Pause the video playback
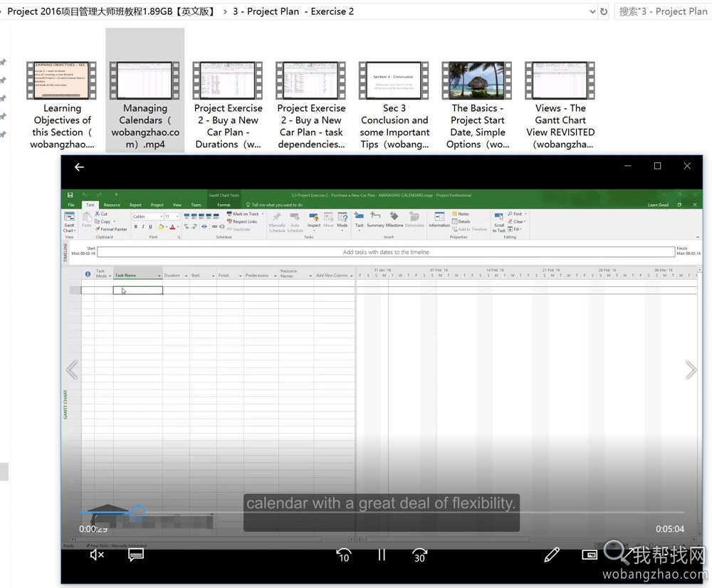 pos(382,555)
